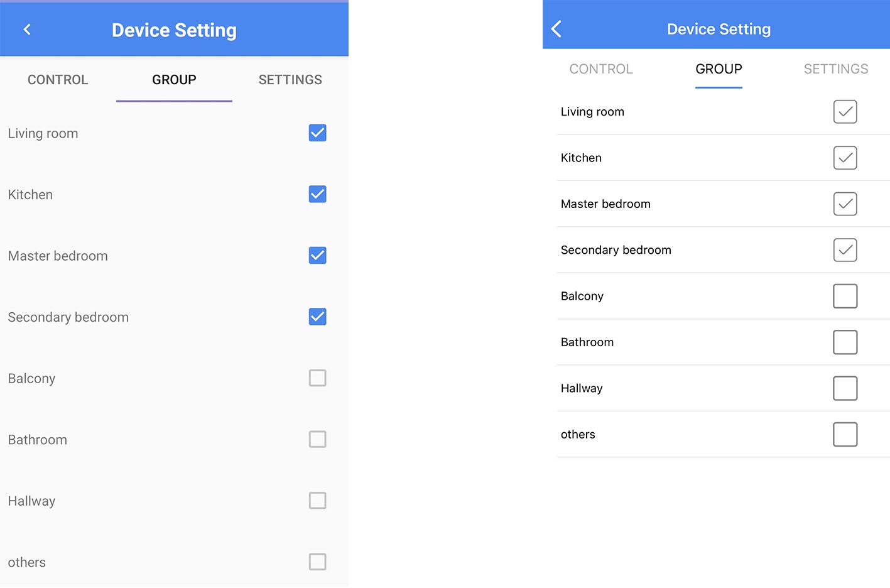Go back using right screen's back chevron
The width and height of the screenshot is (890, 588).
point(556,29)
